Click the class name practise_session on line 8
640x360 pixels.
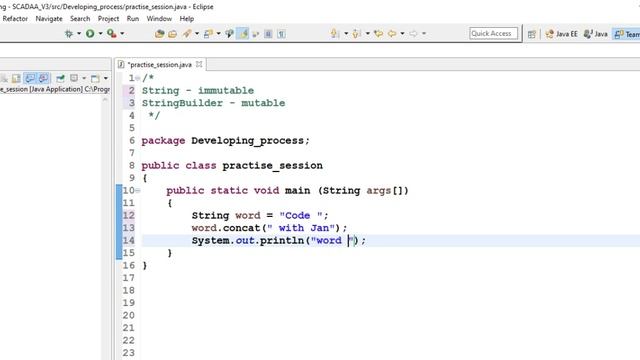[x=272, y=166]
